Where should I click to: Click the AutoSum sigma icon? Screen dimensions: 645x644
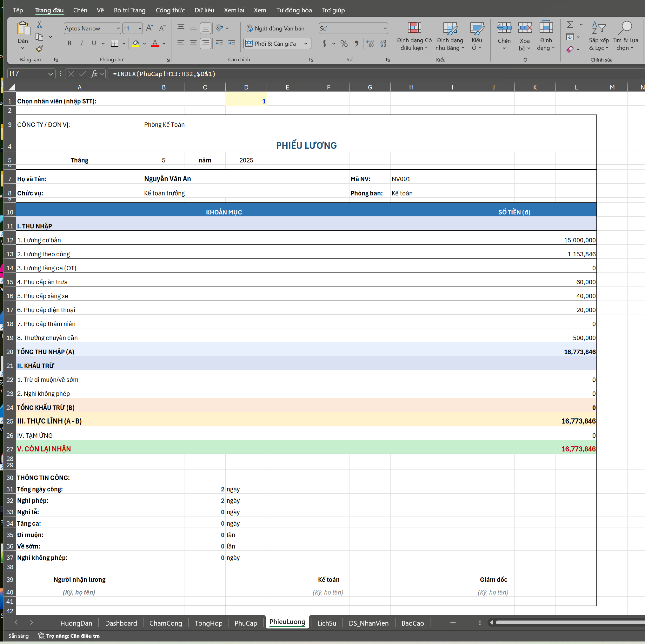tap(570, 25)
